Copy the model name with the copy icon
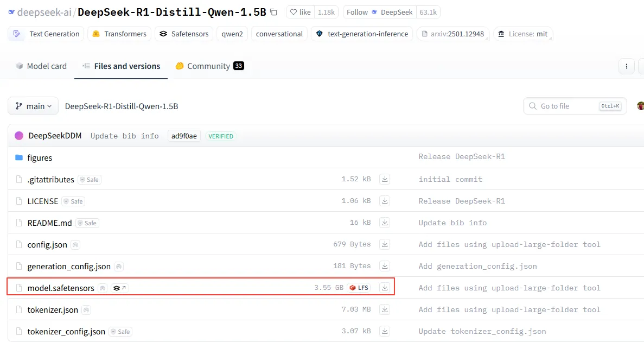This screenshot has width=644, height=342. 273,12
